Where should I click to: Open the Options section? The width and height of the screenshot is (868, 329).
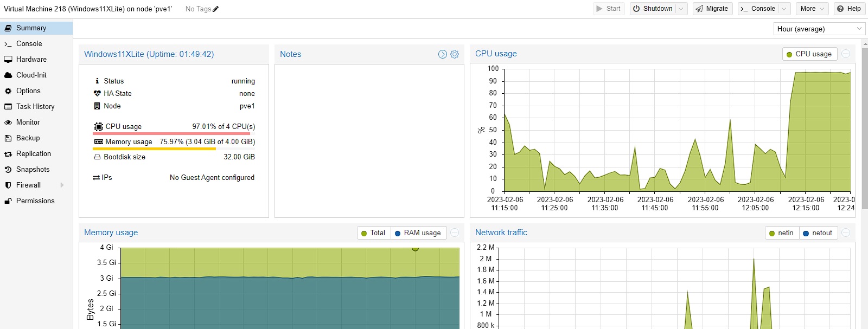36,91
